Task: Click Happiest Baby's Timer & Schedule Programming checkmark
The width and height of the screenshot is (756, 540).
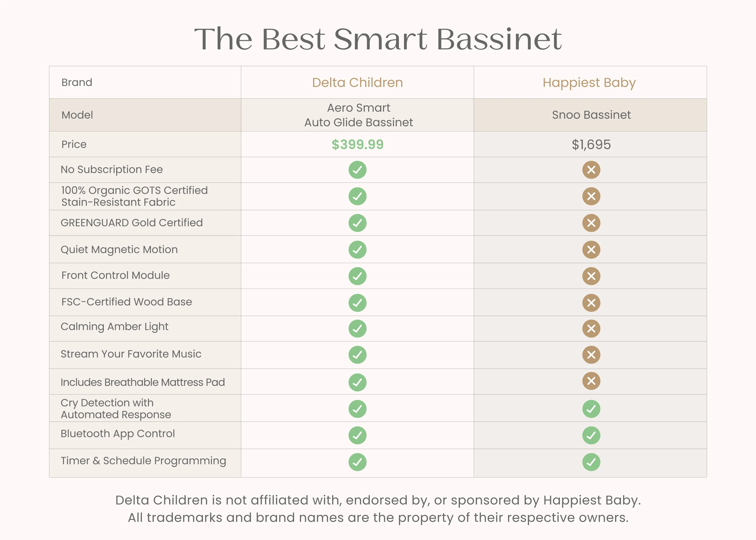Action: pos(591,462)
